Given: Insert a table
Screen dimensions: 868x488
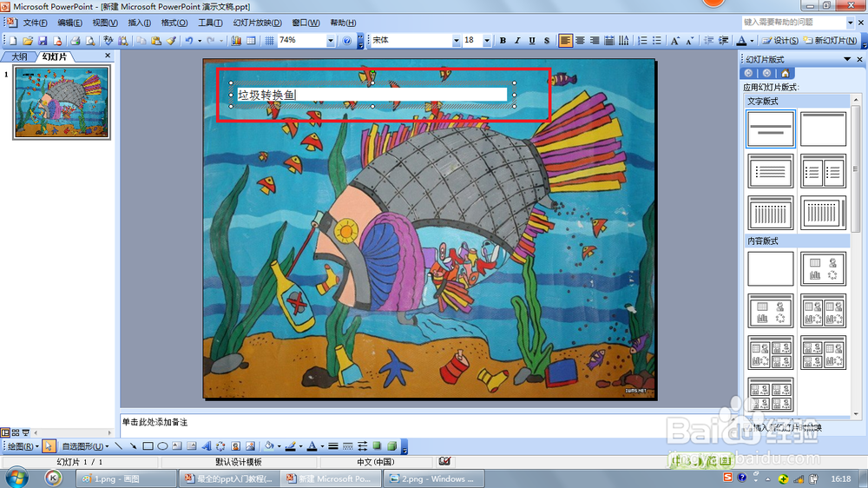Looking at the screenshot, I should (x=251, y=41).
